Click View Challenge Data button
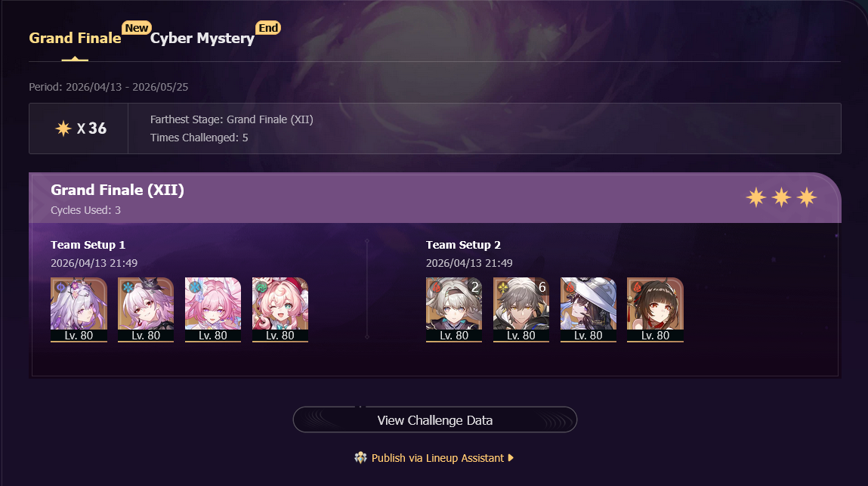 coord(435,420)
